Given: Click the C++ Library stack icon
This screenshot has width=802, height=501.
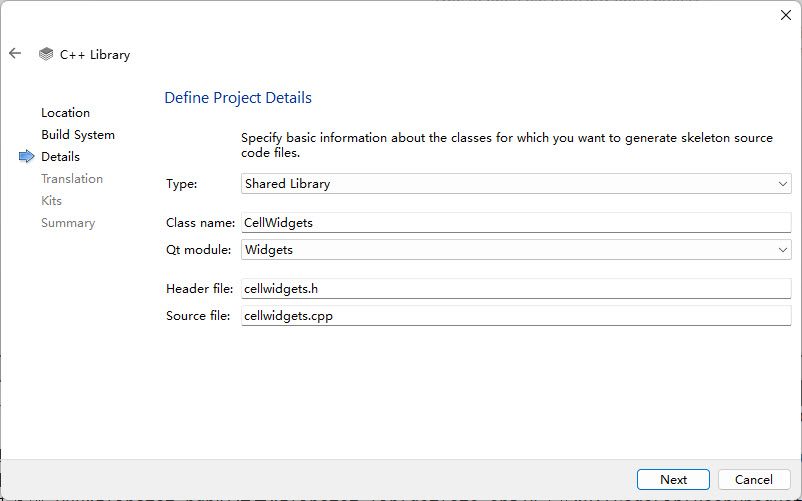Looking at the screenshot, I should click(46, 54).
